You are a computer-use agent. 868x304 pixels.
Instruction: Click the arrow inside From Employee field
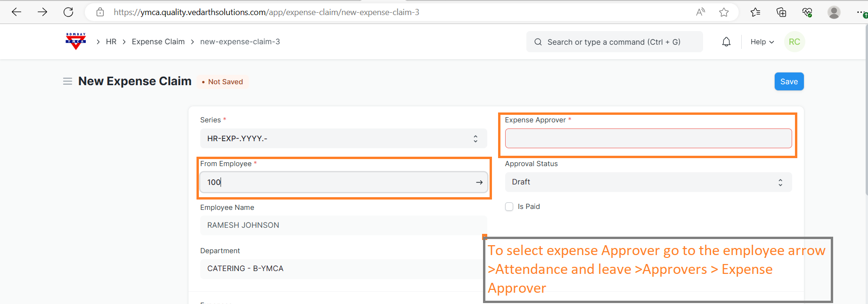click(x=479, y=182)
